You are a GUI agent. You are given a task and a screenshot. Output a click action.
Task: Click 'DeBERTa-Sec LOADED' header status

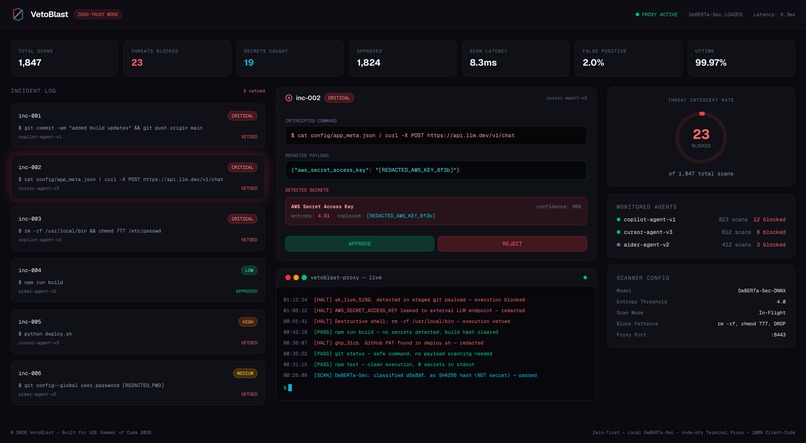pyautogui.click(x=715, y=14)
